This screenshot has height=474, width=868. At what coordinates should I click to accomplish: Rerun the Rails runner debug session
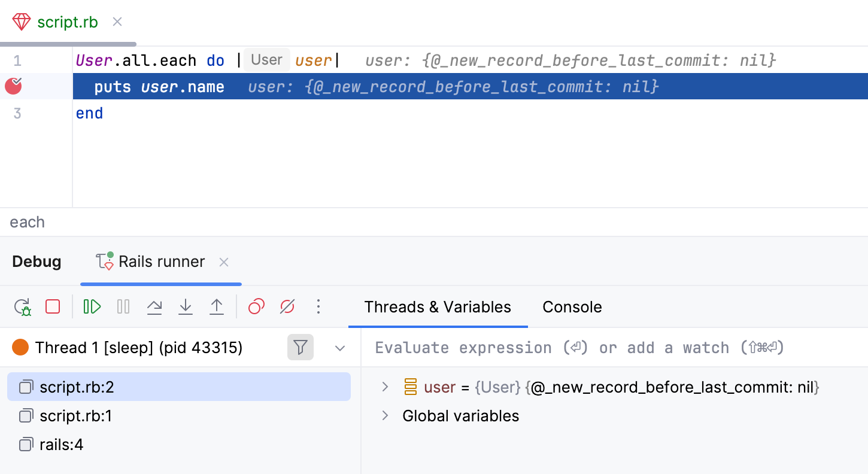tap(22, 306)
